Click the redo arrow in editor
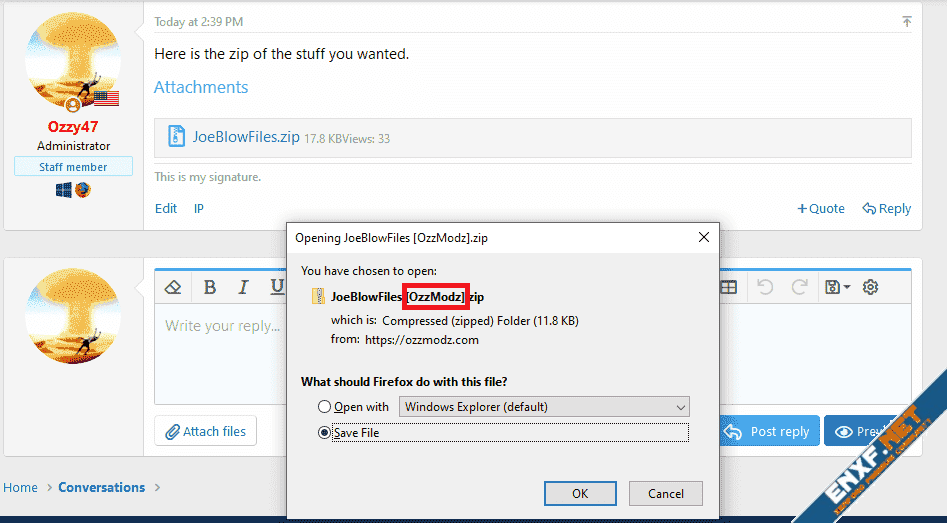947x523 pixels. (800, 288)
